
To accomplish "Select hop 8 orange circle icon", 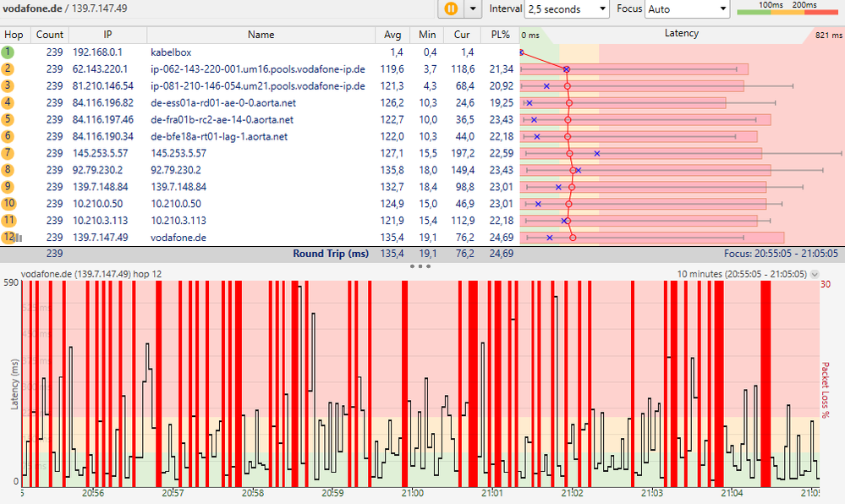I will tap(8, 170).
